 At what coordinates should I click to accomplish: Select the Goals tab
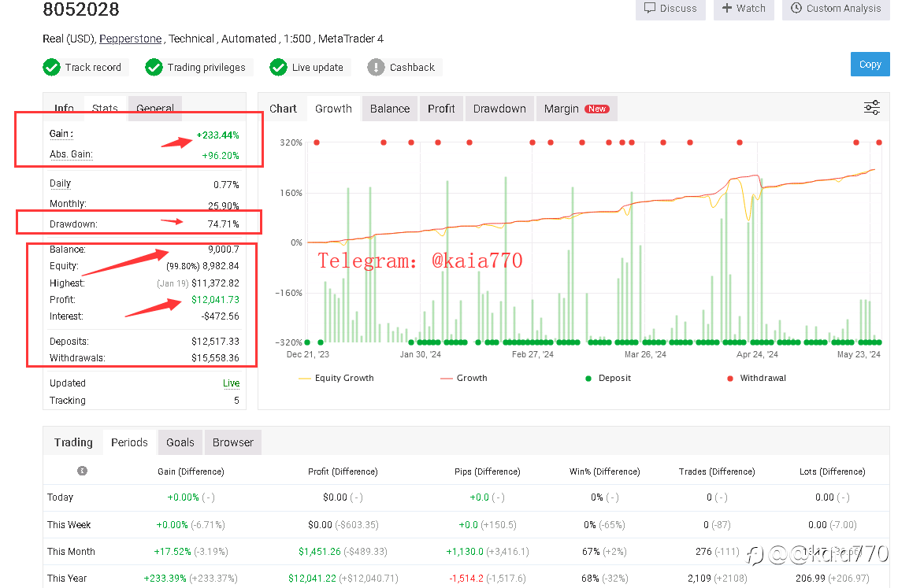point(180,442)
